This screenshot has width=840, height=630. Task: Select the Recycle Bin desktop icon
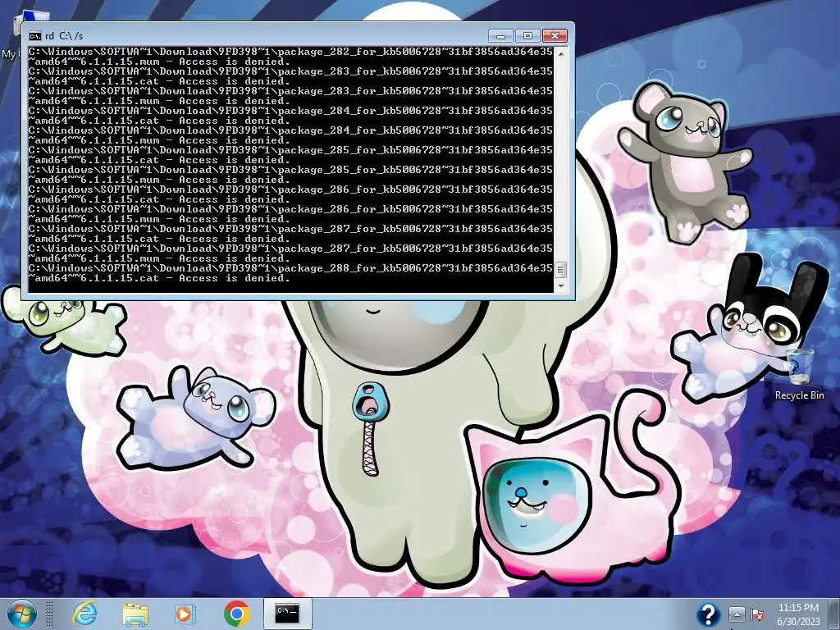[x=799, y=374]
